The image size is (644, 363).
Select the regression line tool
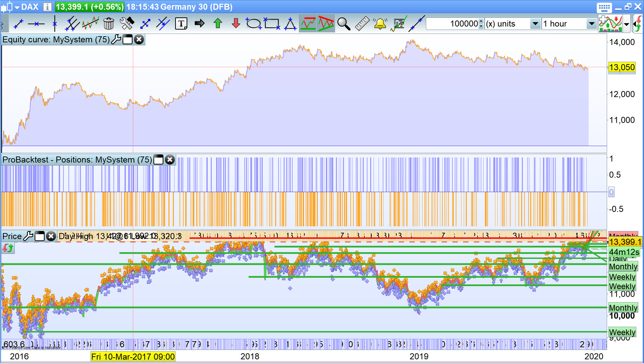click(90, 24)
